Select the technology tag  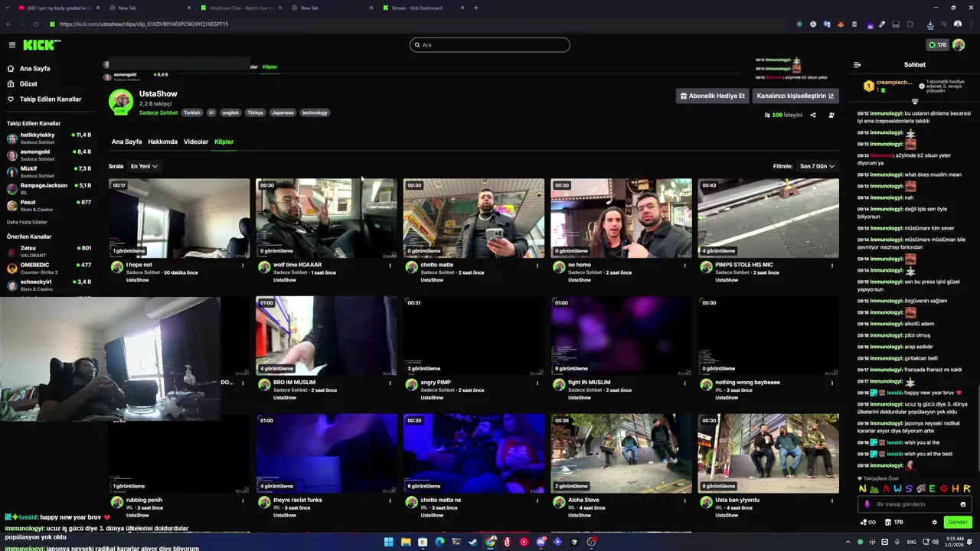tap(315, 112)
